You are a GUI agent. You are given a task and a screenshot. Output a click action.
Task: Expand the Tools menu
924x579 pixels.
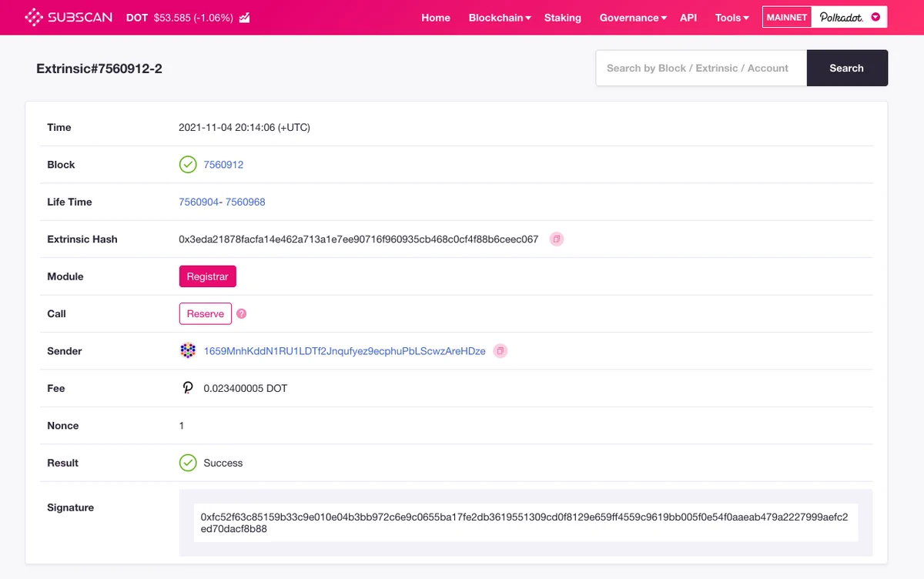coord(731,18)
